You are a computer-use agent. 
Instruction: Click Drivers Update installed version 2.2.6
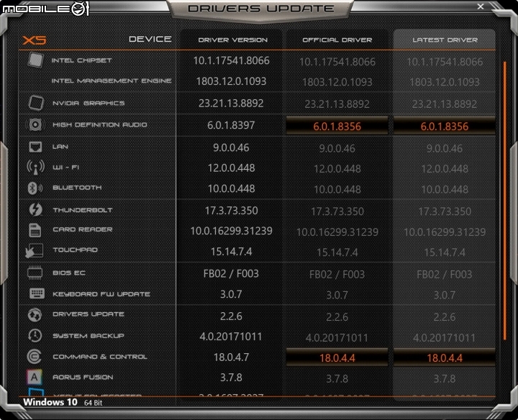[231, 316]
